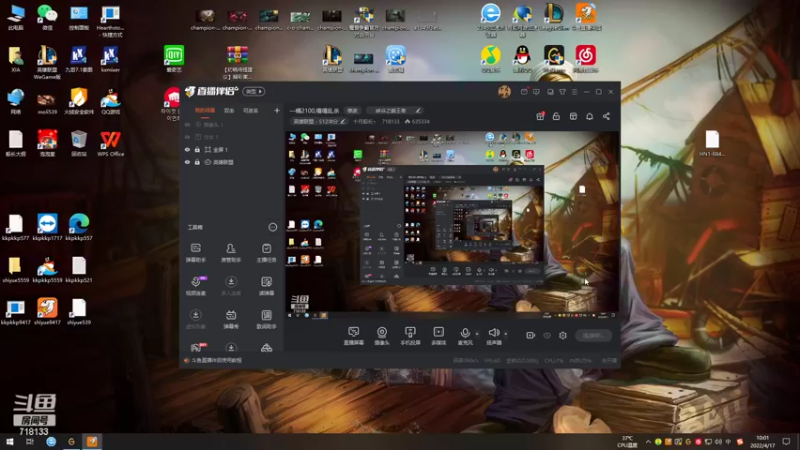The width and height of the screenshot is (800, 450).
Task: Click the plus icon to add scene
Action: tap(277, 110)
